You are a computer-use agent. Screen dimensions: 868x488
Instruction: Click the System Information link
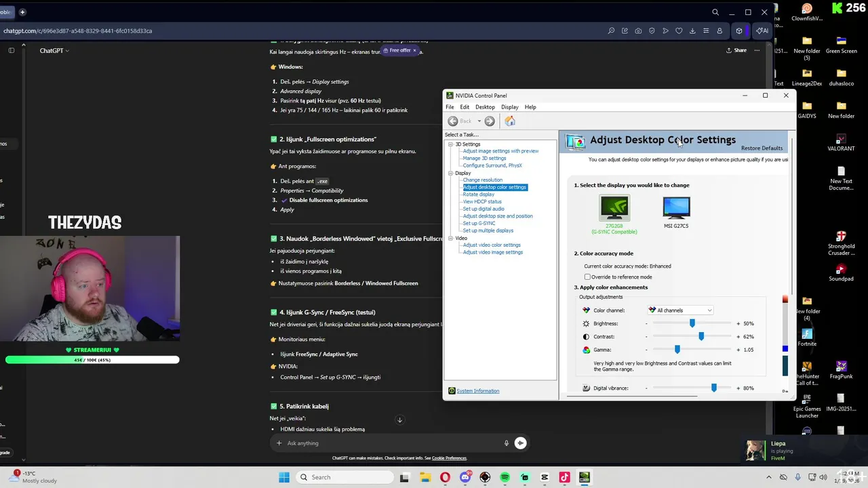477,391
